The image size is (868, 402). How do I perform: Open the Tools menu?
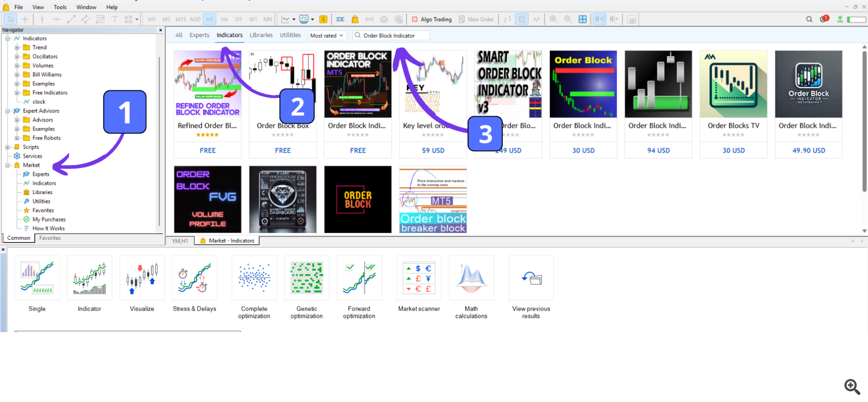click(x=60, y=8)
